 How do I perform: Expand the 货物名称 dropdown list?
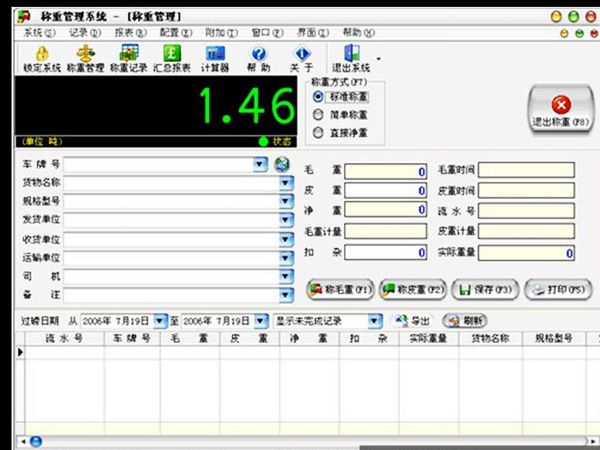coord(286,182)
